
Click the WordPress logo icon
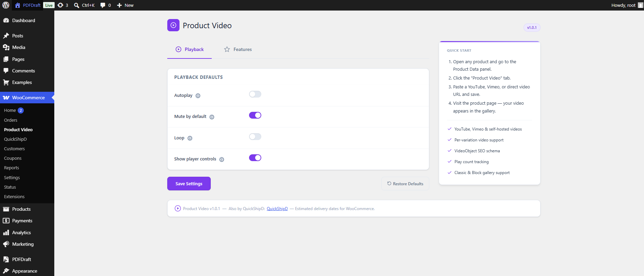6,5
